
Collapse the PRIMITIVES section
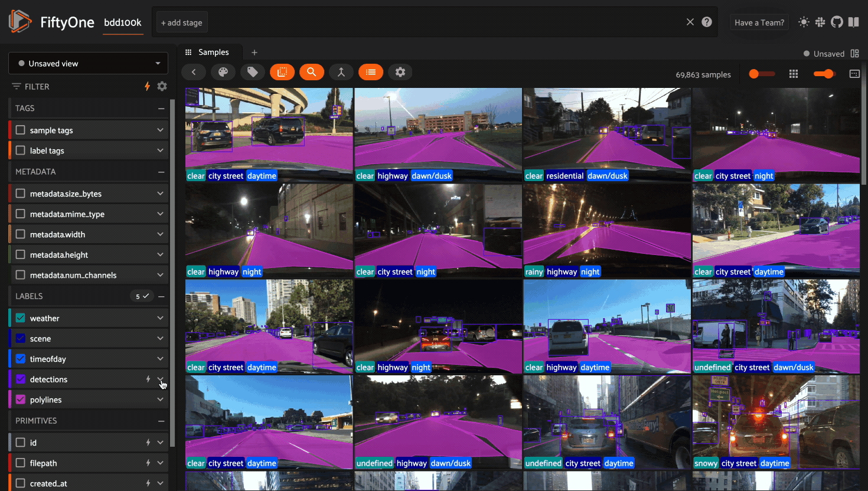tap(161, 421)
